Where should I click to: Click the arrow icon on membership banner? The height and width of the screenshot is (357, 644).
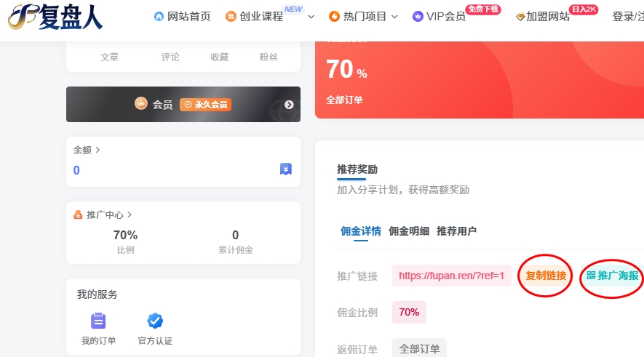(x=289, y=105)
